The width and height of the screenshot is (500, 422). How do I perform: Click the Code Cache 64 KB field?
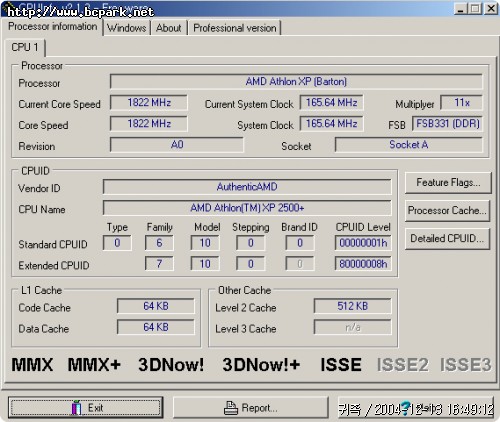[156, 306]
